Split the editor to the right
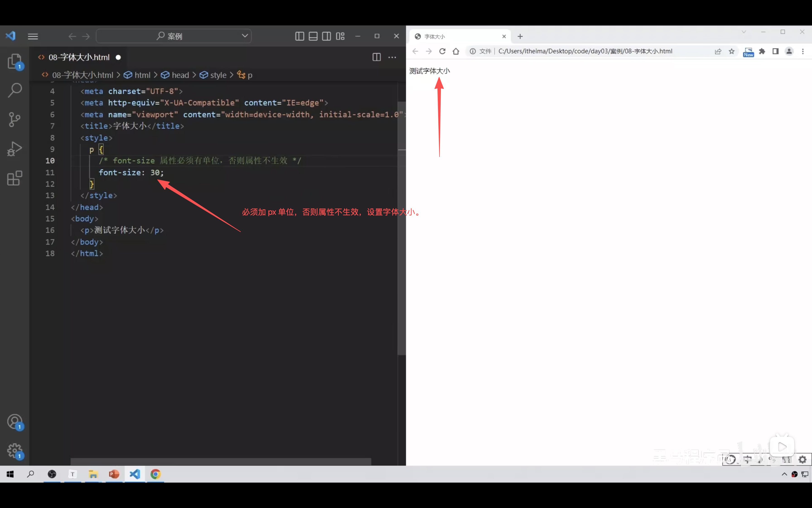This screenshot has width=812, height=508. [x=377, y=57]
